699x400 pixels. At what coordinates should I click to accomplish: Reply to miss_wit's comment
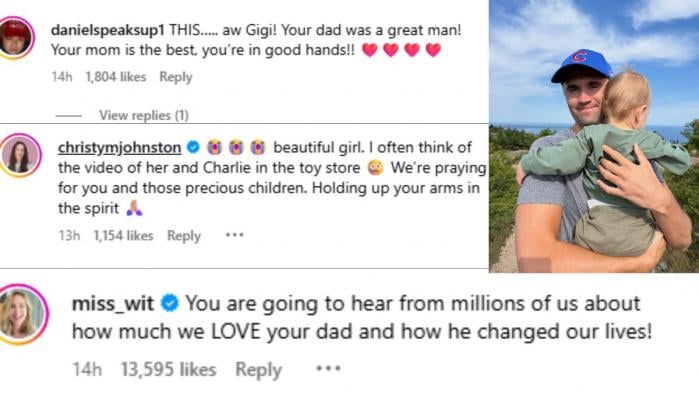pos(258,370)
